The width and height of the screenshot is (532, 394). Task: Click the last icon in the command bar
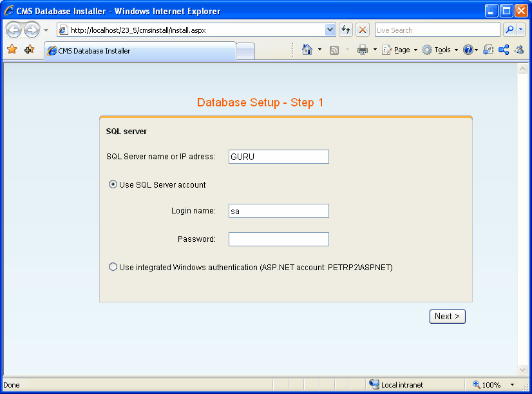[x=520, y=50]
